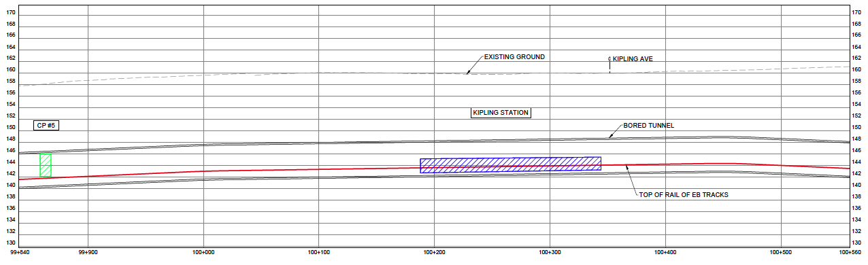Click elevation 130 on right axis
868x265 pixels.
click(x=856, y=243)
